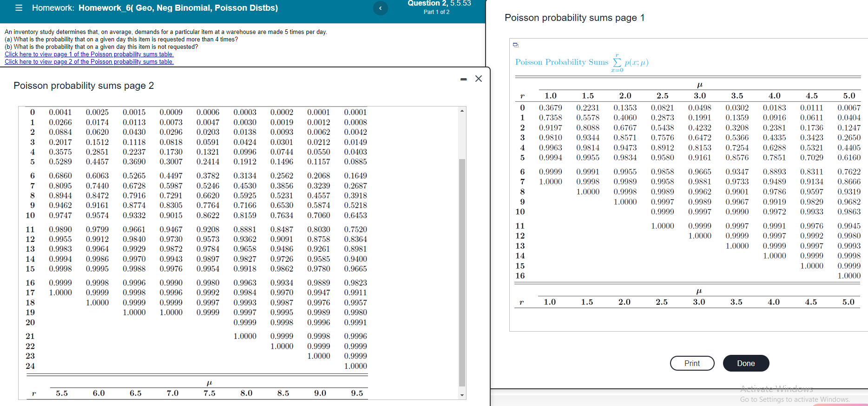Click 'Poisson probability sums page 1' heading
This screenshot has width=868, height=406.
(x=575, y=18)
